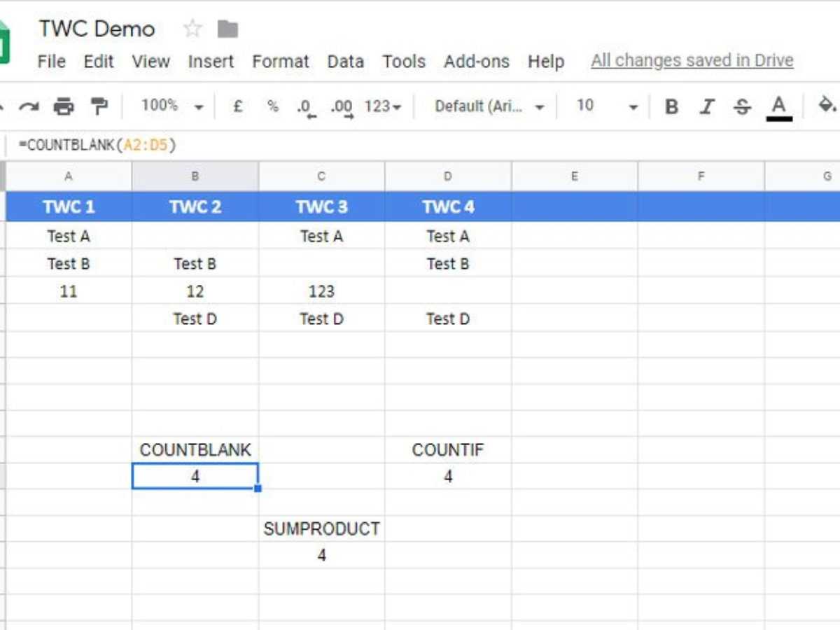Image resolution: width=840 pixels, height=630 pixels.
Task: Click the TWC 4 header cell
Action: point(448,206)
